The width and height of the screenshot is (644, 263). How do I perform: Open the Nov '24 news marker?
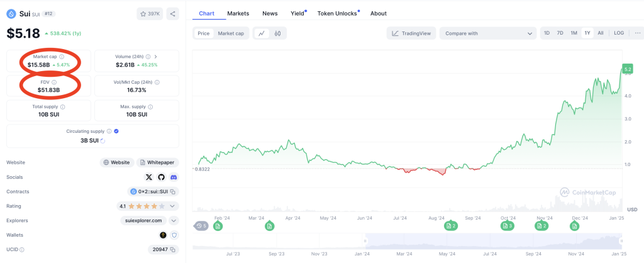click(541, 226)
